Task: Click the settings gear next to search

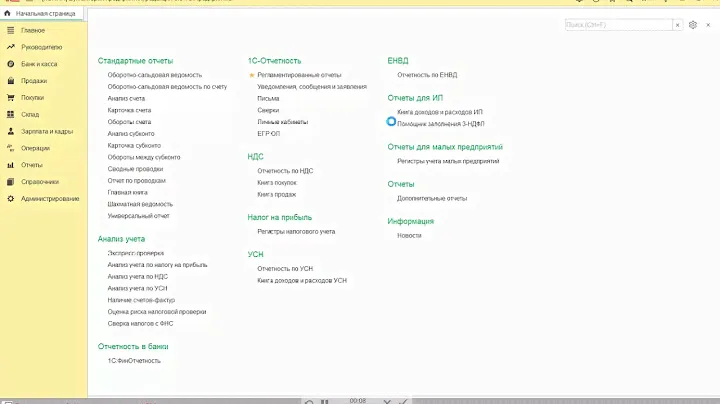Action: pyautogui.click(x=693, y=24)
